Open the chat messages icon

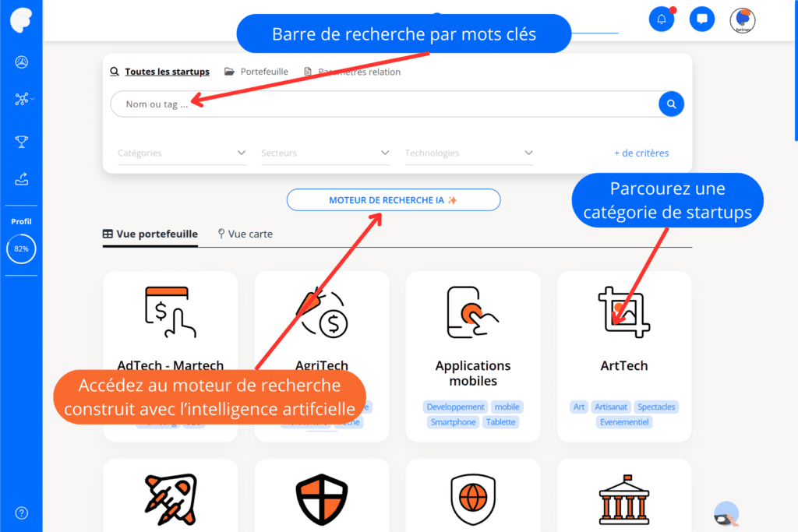(x=702, y=19)
